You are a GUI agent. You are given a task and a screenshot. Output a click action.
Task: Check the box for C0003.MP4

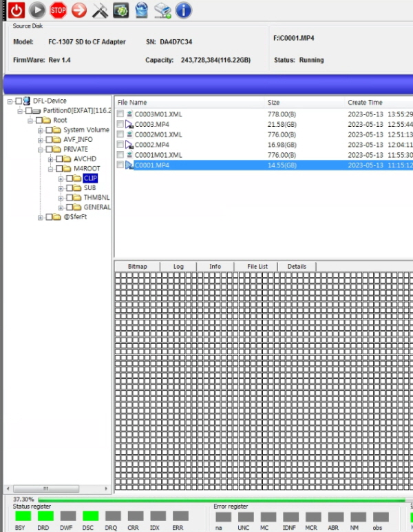coord(120,124)
